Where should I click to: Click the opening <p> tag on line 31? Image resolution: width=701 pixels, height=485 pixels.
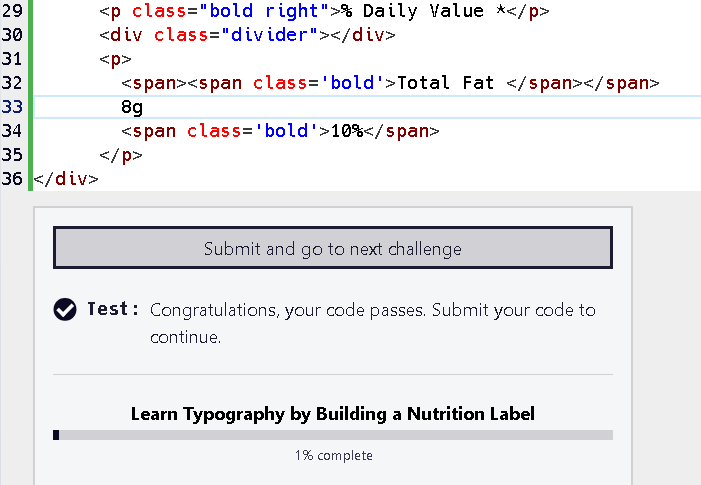click(116, 59)
